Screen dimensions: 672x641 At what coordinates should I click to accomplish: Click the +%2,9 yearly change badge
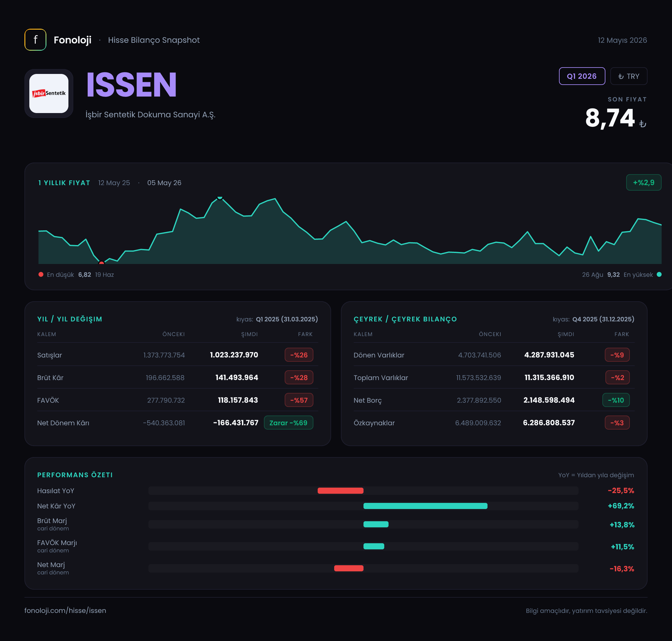point(644,182)
